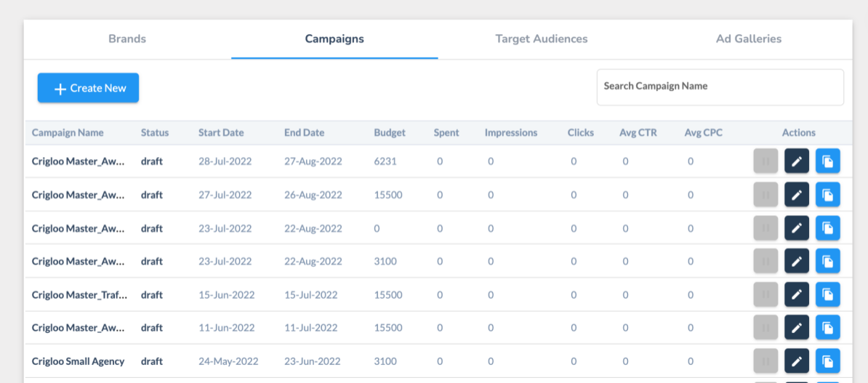Click the 27-Aug-2022 end date

[313, 161]
